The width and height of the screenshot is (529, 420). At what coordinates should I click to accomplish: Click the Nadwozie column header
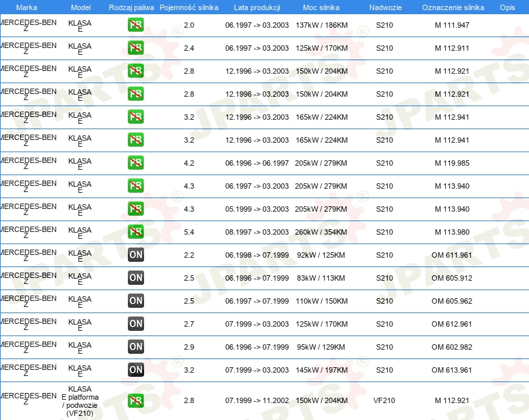point(386,7)
